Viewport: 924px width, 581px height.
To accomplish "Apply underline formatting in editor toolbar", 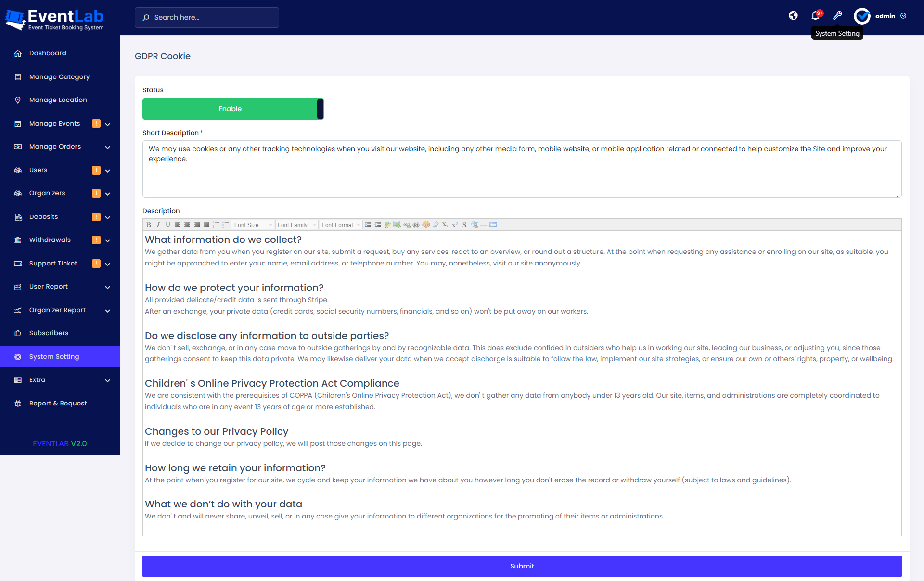I will [x=168, y=225].
